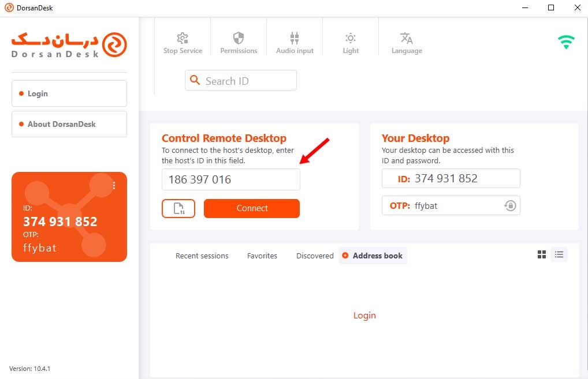Click the Version: 10.4.1 text
The height and width of the screenshot is (379, 588).
point(29,369)
